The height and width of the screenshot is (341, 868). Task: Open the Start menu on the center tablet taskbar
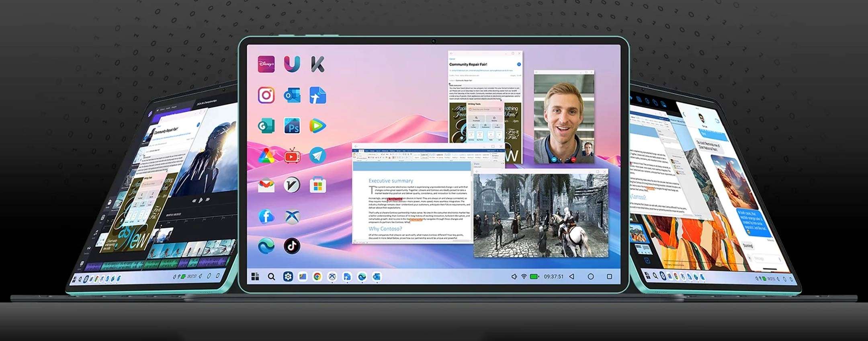tap(255, 277)
